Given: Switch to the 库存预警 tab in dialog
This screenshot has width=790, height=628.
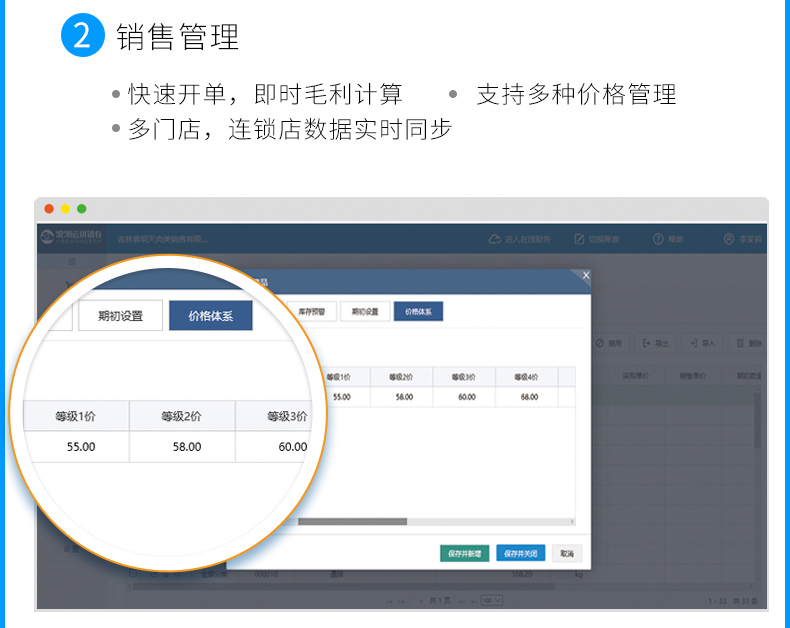Looking at the screenshot, I should point(311,311).
